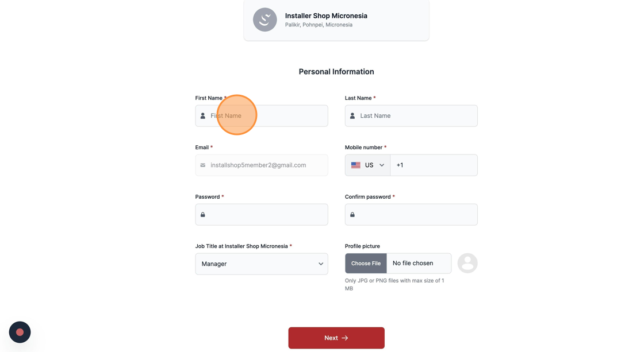Click the person icon in First Name
The height and width of the screenshot is (352, 644).
tap(203, 116)
